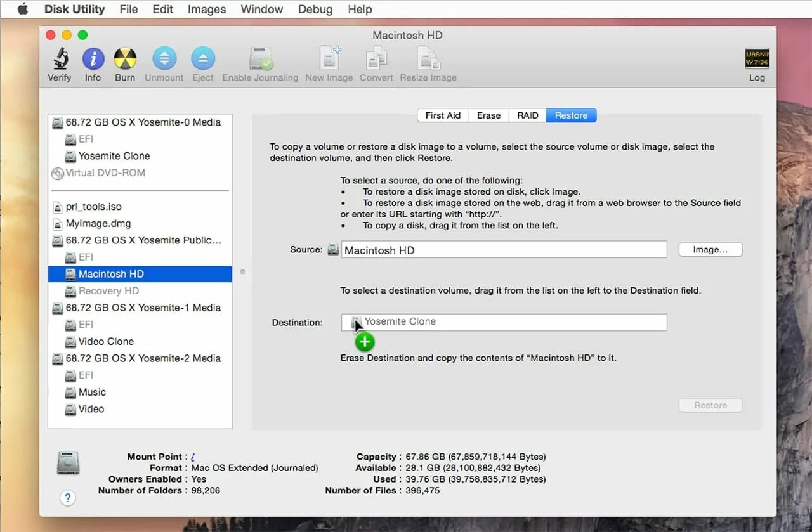Click the prl_tools.iso file icon
The width and height of the screenshot is (812, 532).
click(58, 207)
